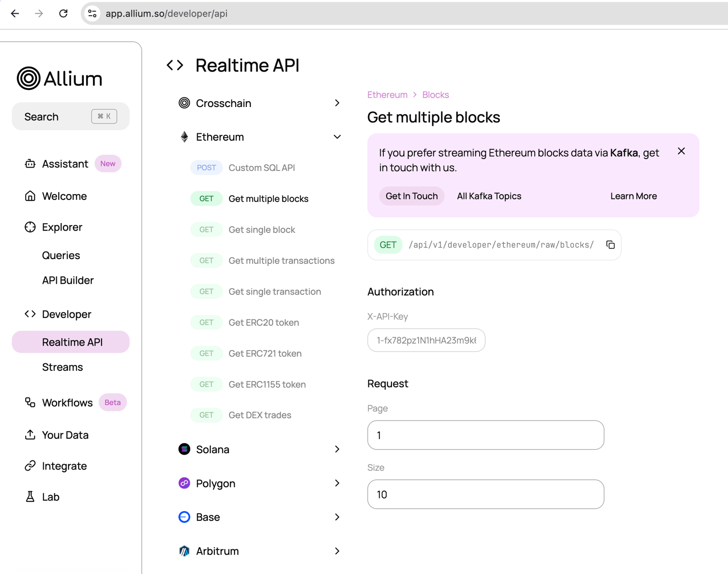The height and width of the screenshot is (574, 728).
Task: Expand the Polygon section chevron
Action: coord(337,483)
